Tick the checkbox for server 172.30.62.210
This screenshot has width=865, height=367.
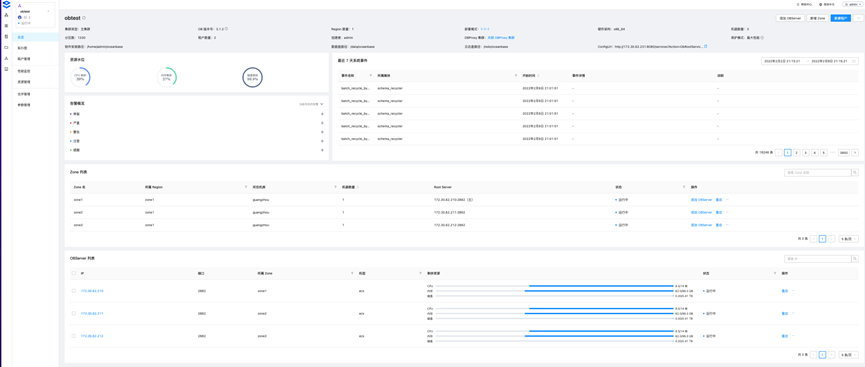coord(74,290)
